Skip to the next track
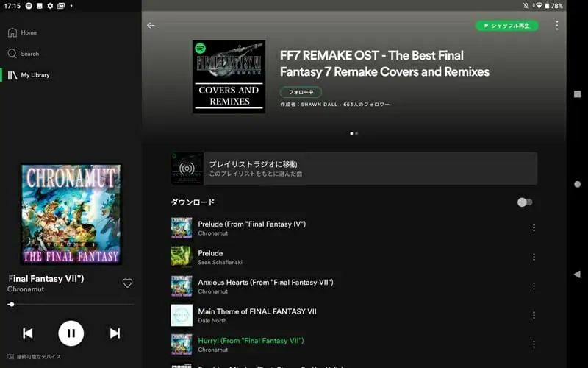 pyautogui.click(x=115, y=333)
